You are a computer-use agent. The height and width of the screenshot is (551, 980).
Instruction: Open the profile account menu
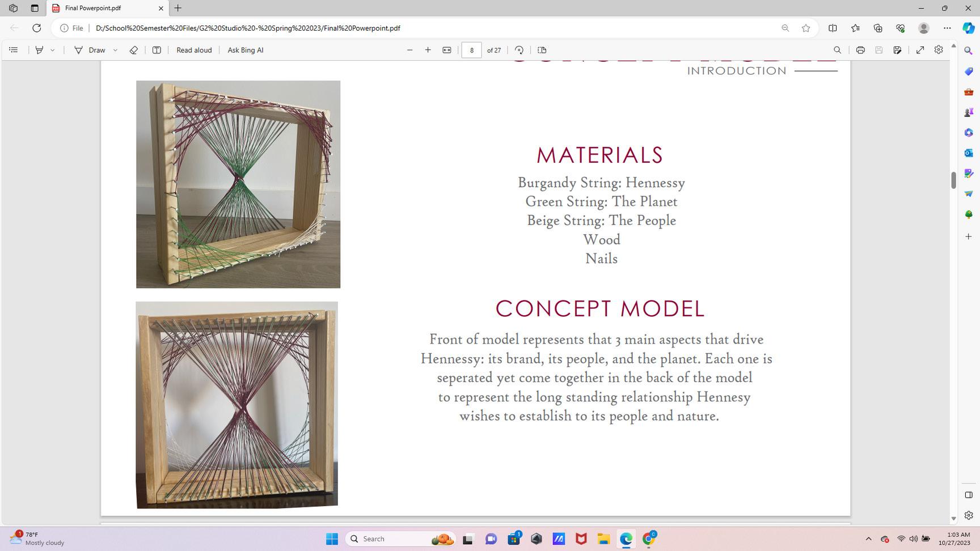(x=924, y=28)
